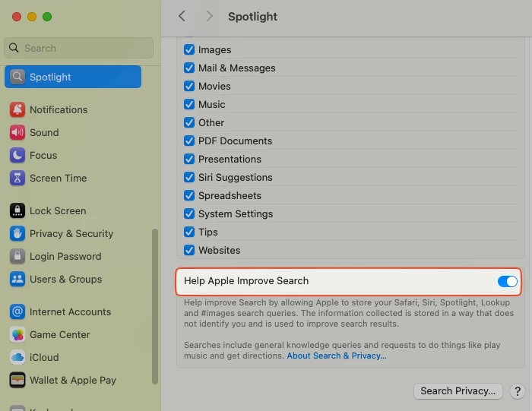Uncheck the Other checkbox
This screenshot has width=532, height=411.
click(189, 123)
